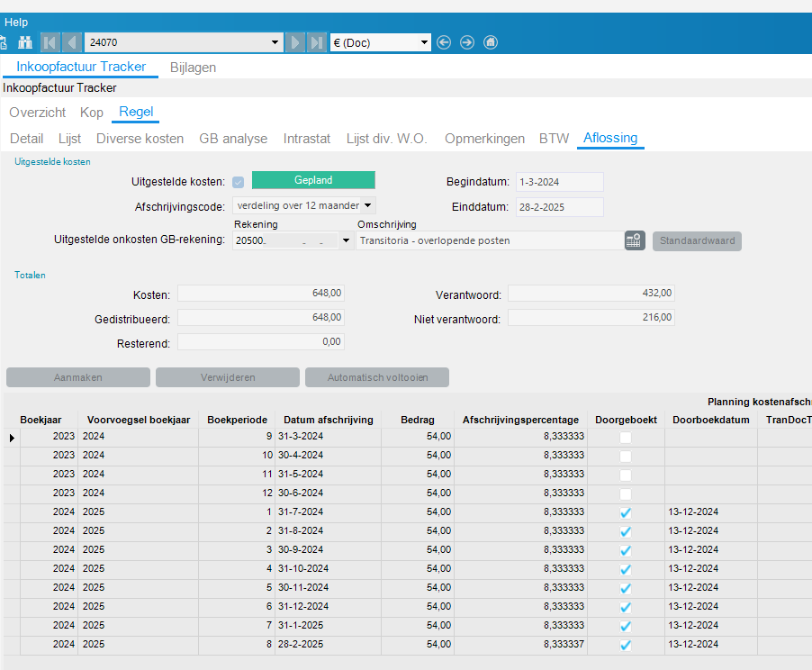Click the Begindatum date field
The width and height of the screenshot is (812, 670).
(559, 182)
